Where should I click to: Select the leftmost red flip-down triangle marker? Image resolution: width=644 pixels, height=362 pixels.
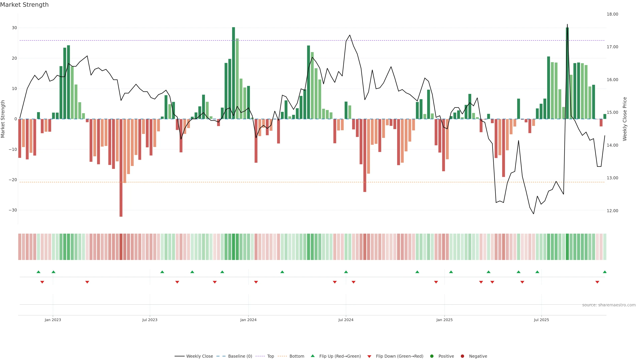[x=42, y=282]
